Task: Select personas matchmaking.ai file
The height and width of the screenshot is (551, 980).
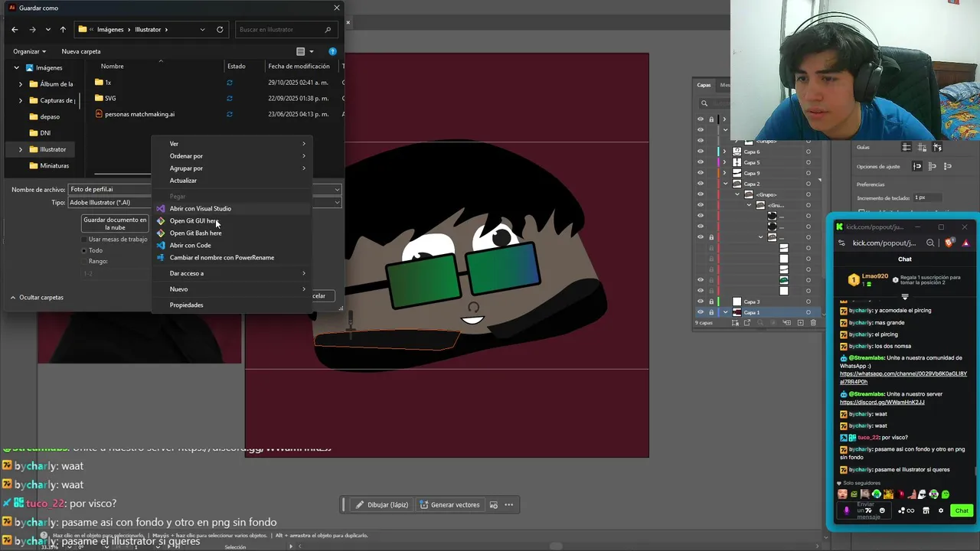Action: (139, 114)
